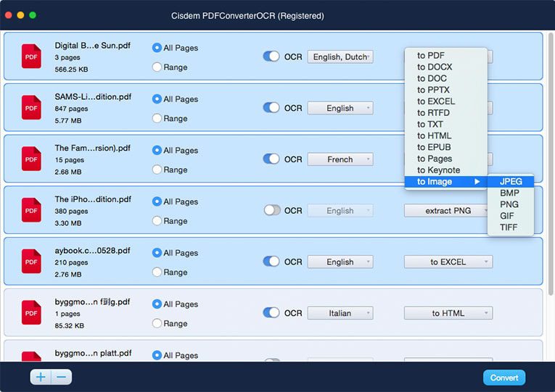The width and height of the screenshot is (555, 392).
Task: Choose All Pages for aybook.c...0528.pdf
Action: coord(157,253)
